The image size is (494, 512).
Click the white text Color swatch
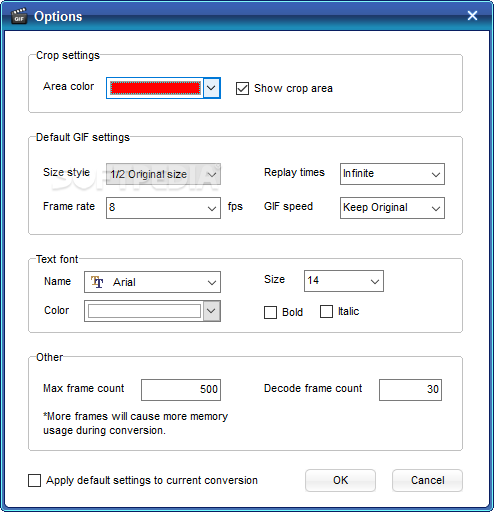144,311
